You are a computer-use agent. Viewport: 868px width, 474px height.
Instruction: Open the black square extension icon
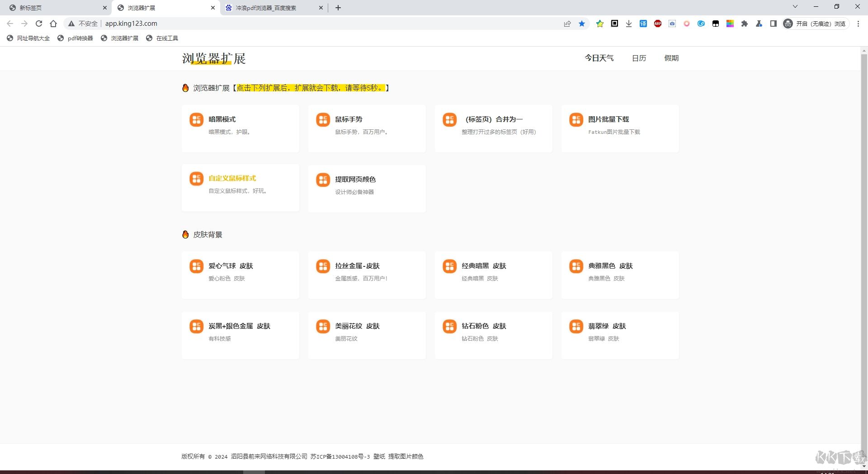point(614,24)
